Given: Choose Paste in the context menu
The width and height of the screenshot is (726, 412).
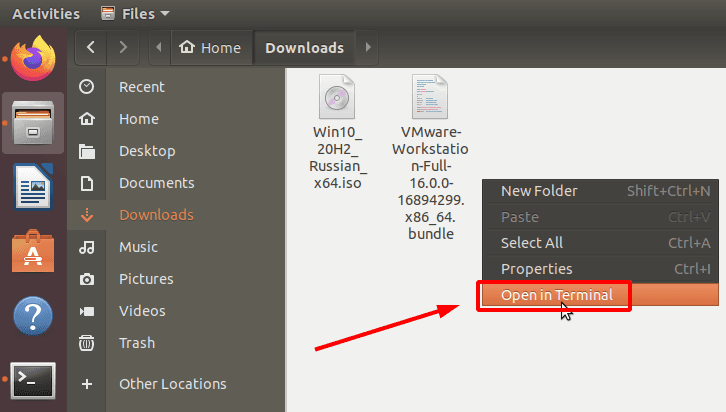Looking at the screenshot, I should point(601,217).
